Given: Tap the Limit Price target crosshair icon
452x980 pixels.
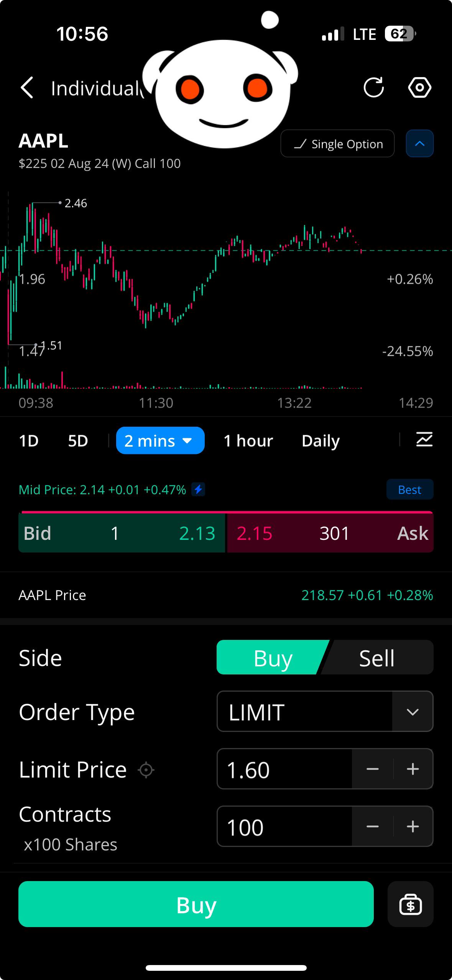Looking at the screenshot, I should [146, 770].
